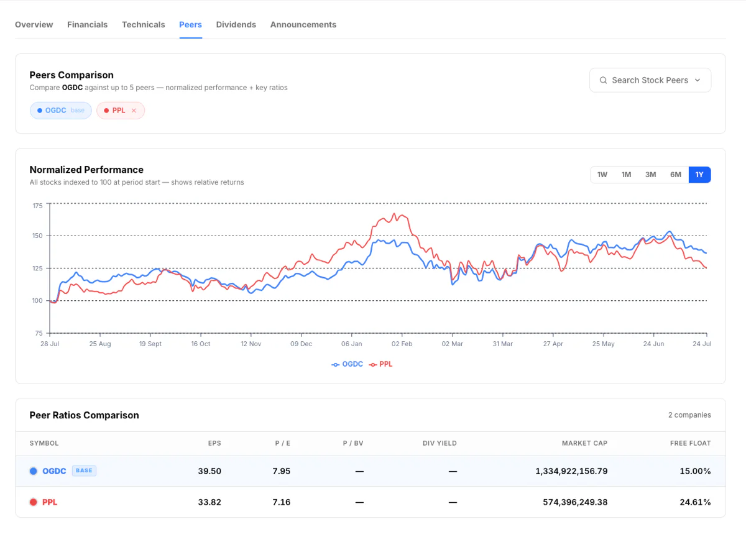Screen dimensions: 746x560
Task: Click OGDC free float 15.00%
Action: click(x=695, y=471)
